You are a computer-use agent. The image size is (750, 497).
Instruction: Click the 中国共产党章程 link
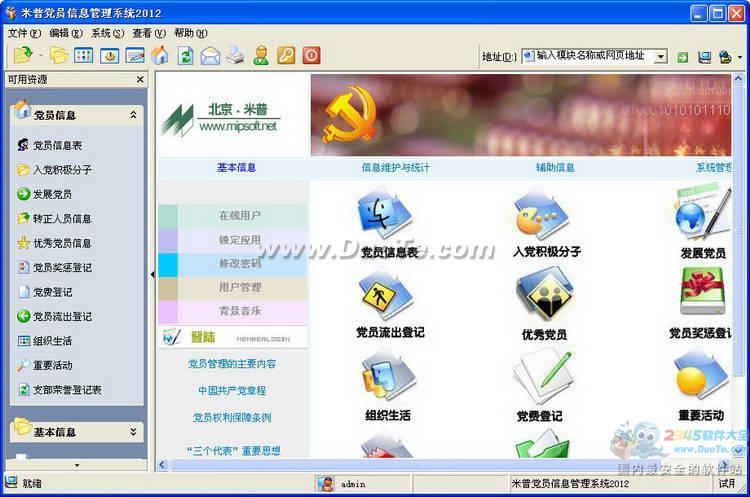232,391
